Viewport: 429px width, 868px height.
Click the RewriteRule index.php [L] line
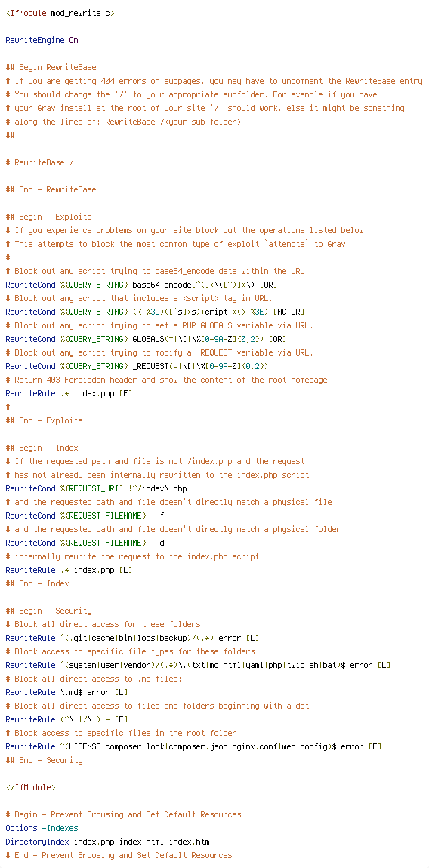click(x=69, y=570)
